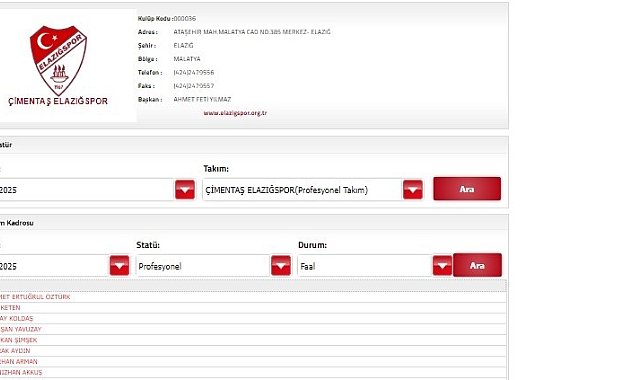Click the Ara button beside the Takım field

[x=467, y=189]
